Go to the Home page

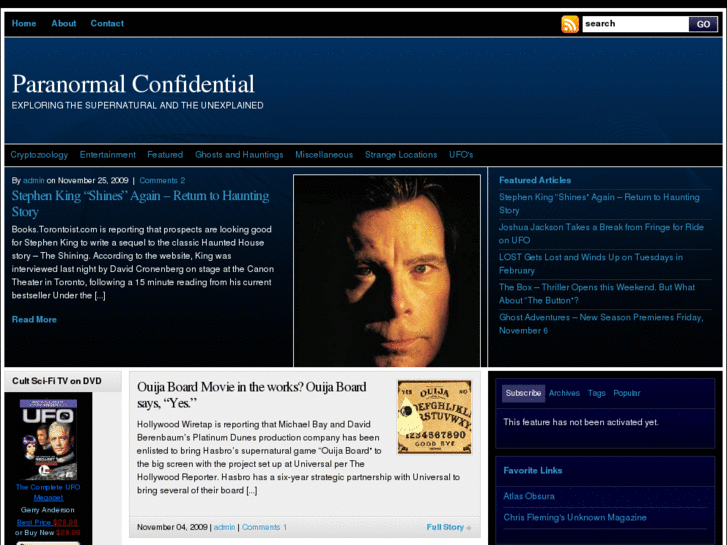pos(24,23)
